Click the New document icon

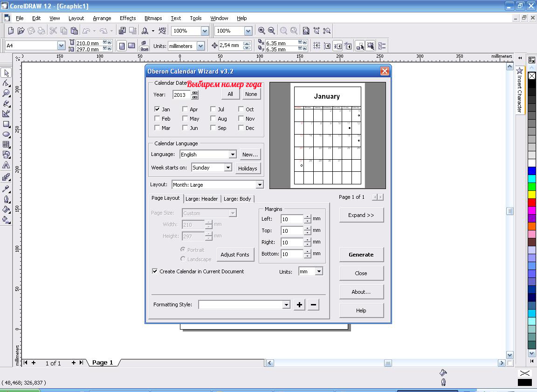11,31
